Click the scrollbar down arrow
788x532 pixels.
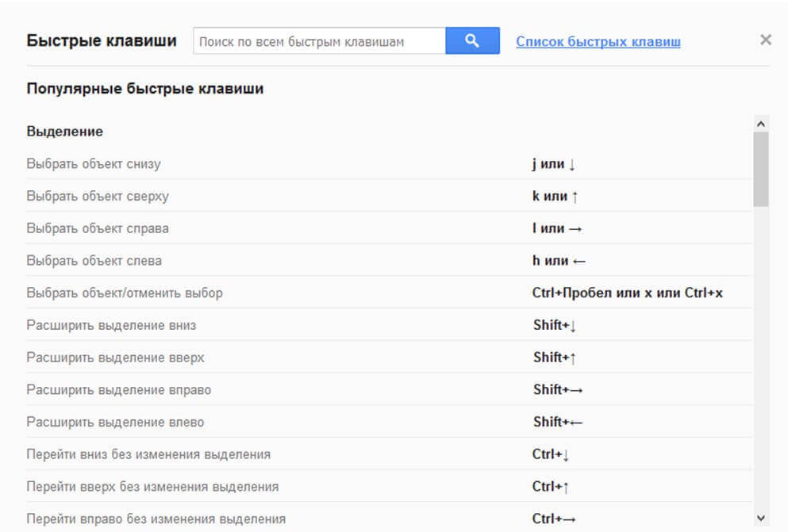761,519
